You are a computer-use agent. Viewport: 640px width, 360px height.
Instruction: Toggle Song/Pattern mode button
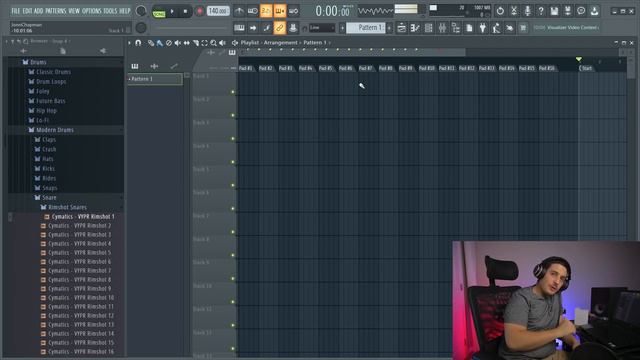[x=159, y=12]
